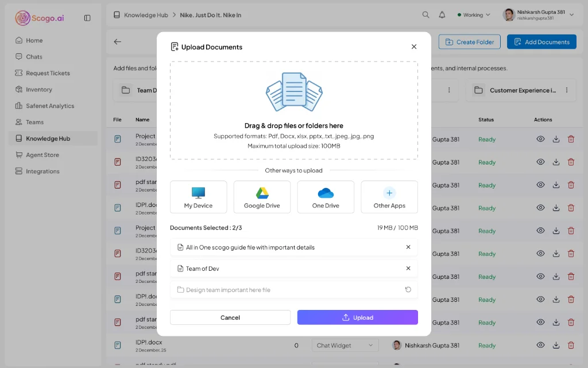Click the drag and drop upload area

pyautogui.click(x=293, y=110)
